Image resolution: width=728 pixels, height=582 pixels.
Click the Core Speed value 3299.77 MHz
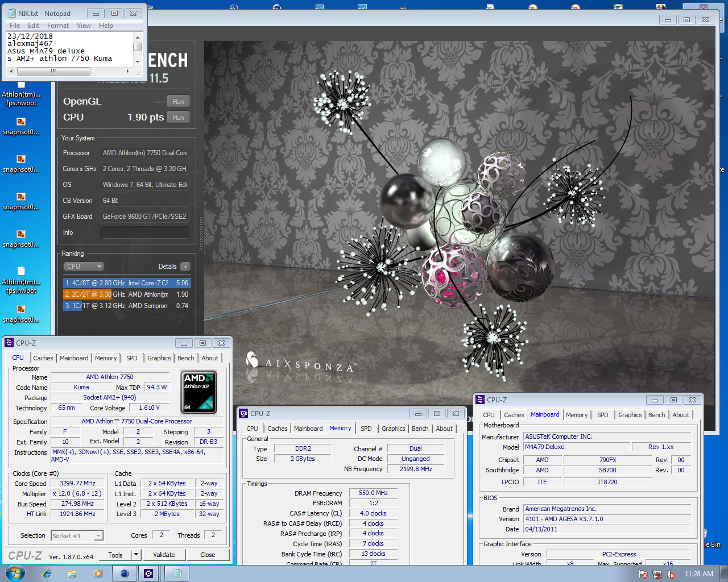(77, 484)
